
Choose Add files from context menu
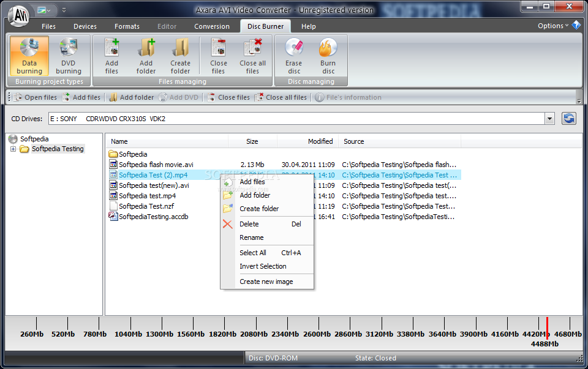[267, 182]
